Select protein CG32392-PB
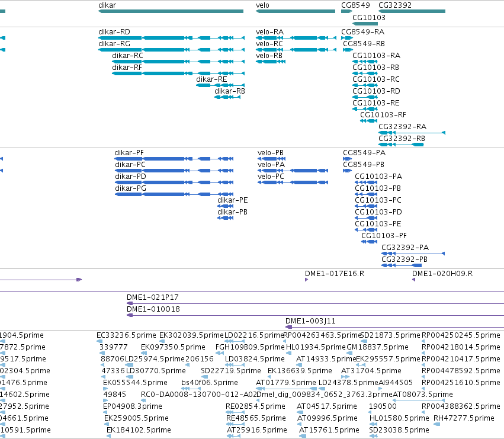The height and width of the screenshot is (439, 504). tap(405, 260)
